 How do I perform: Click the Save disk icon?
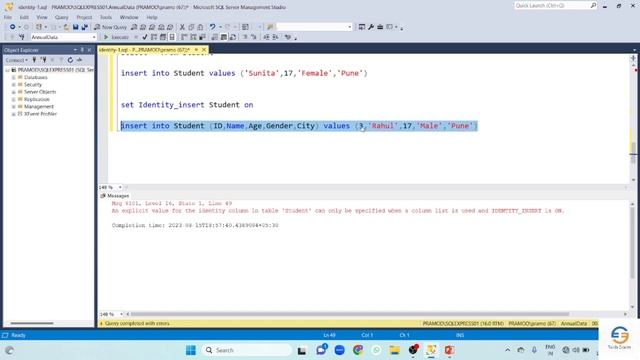[x=76, y=27]
